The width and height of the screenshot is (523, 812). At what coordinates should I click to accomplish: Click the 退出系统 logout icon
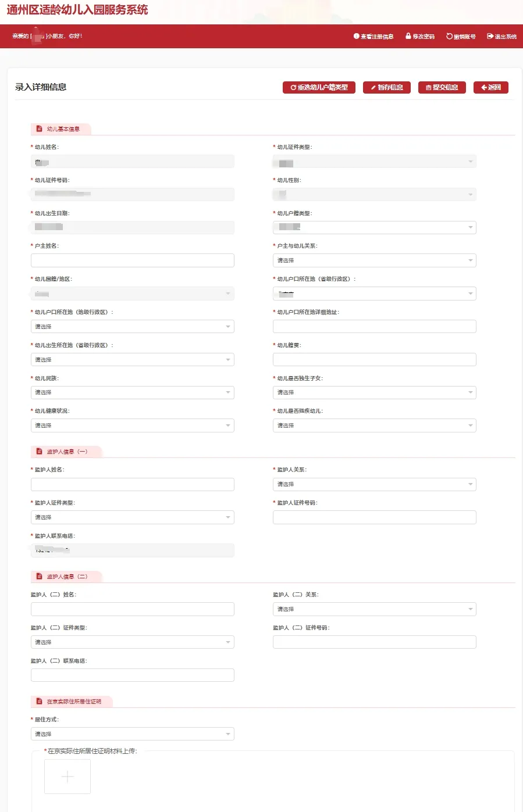[x=490, y=36]
